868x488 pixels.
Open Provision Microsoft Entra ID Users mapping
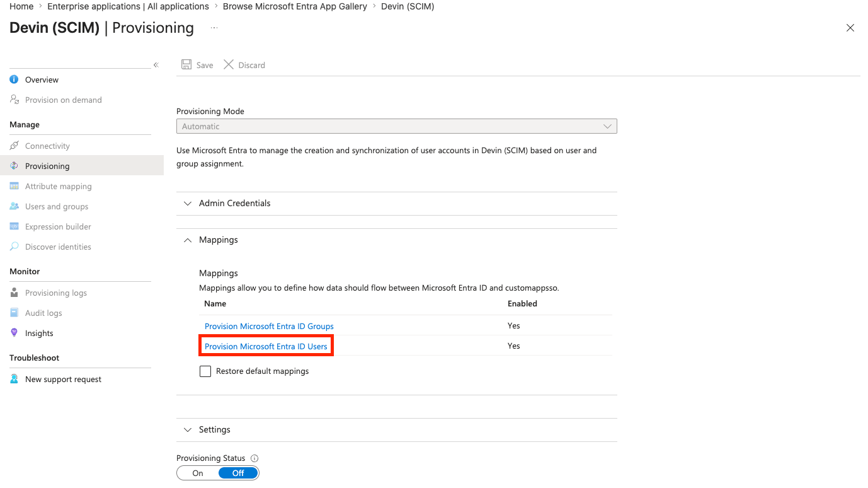pos(266,346)
